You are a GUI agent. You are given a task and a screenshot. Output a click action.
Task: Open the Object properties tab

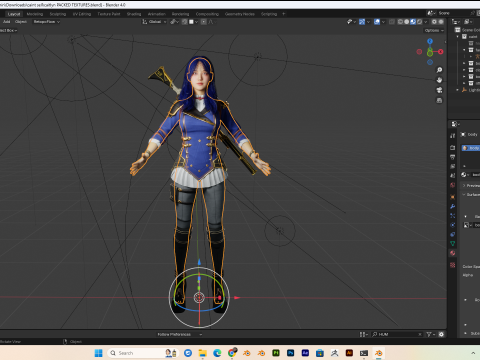453,197
